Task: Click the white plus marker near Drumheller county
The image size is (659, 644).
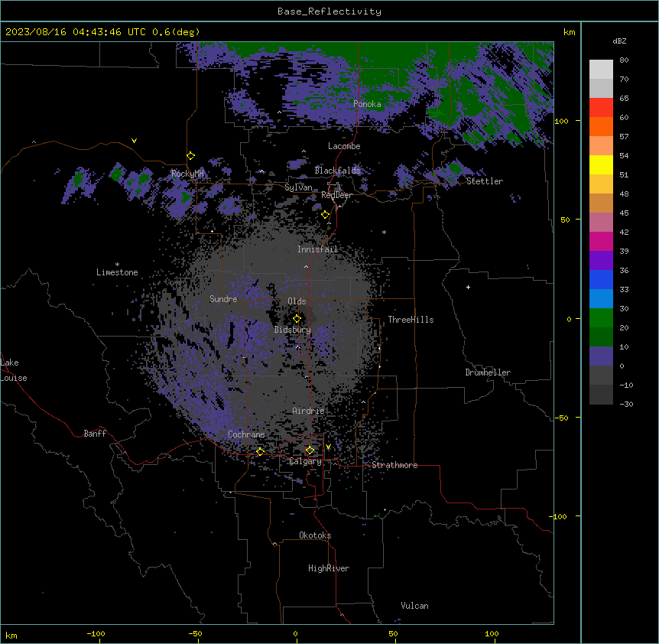Action: click(x=468, y=288)
